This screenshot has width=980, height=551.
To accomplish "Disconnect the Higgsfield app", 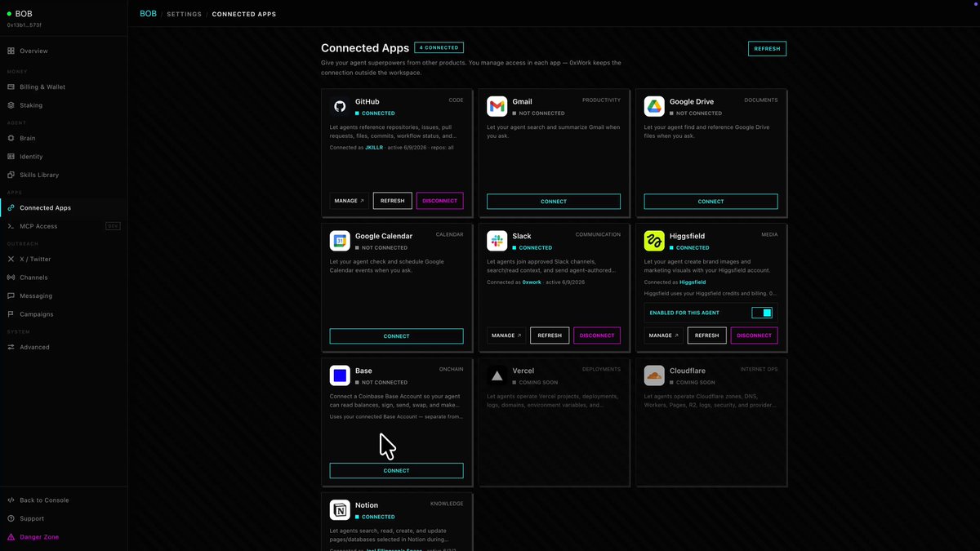I will click(x=754, y=335).
